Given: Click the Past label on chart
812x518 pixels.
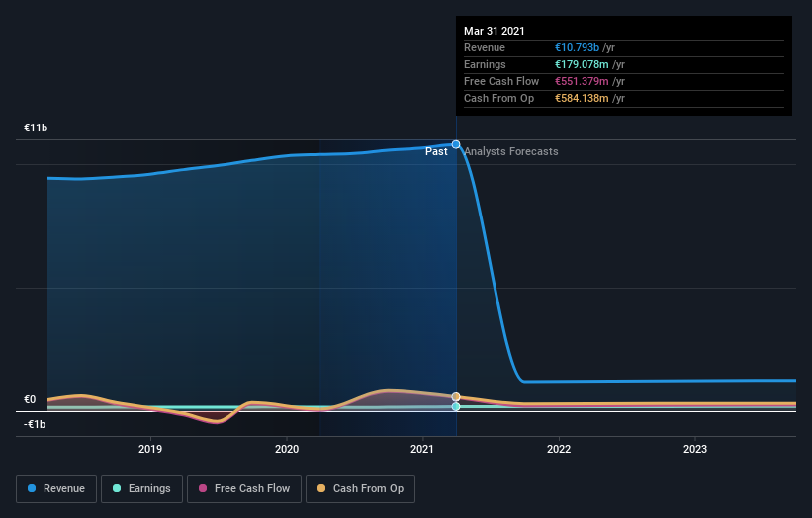Looking at the screenshot, I should (436, 151).
